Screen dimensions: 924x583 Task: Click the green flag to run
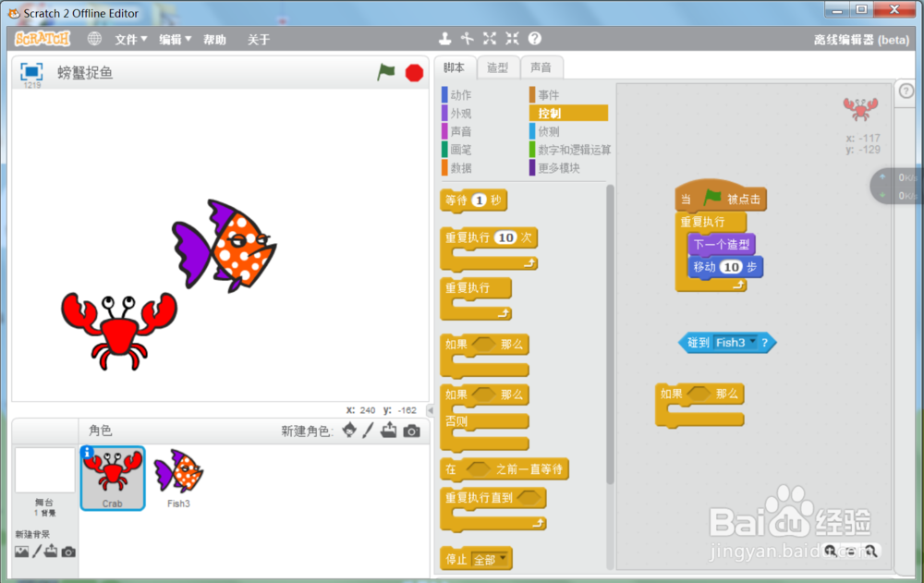(x=386, y=72)
